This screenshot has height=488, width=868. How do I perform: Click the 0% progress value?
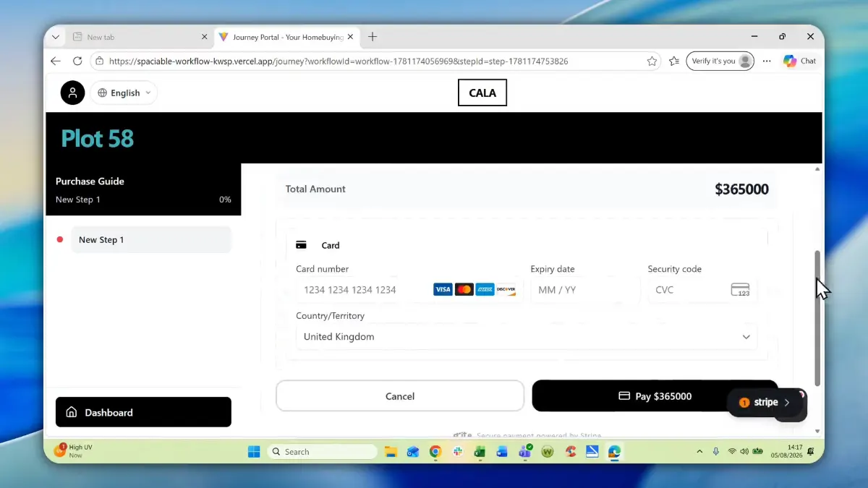pyautogui.click(x=225, y=200)
